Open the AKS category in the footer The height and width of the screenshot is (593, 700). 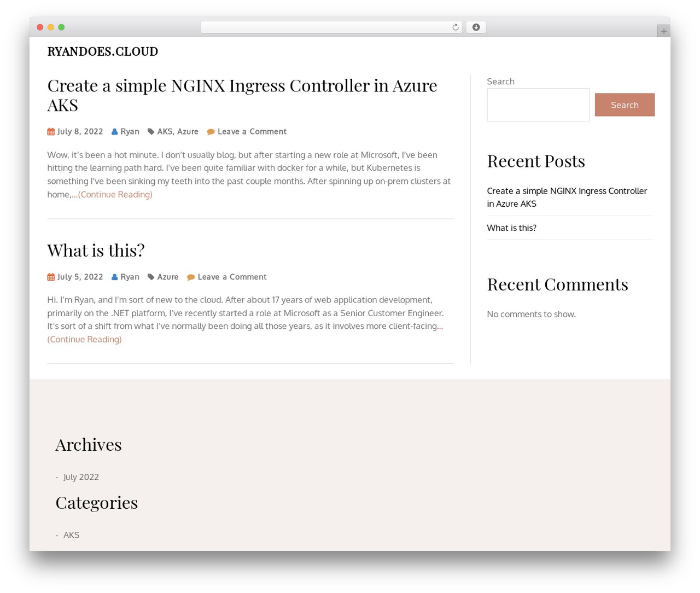click(72, 535)
